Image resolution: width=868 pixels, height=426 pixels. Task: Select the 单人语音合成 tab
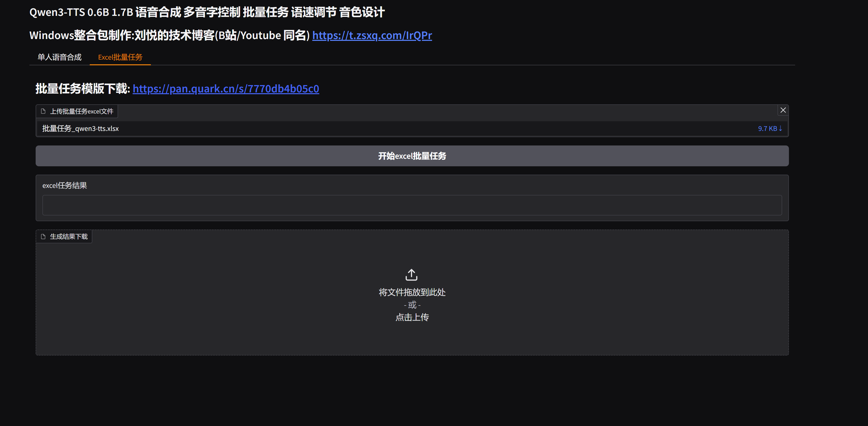click(59, 57)
